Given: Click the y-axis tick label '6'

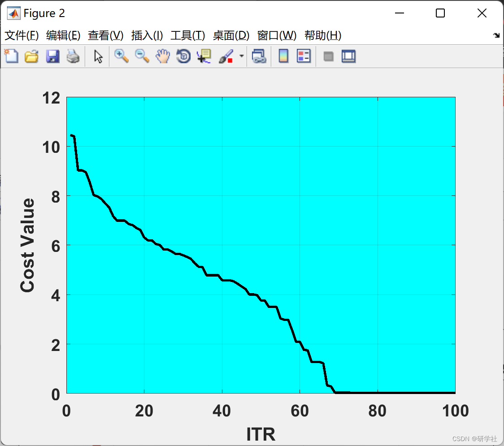Looking at the screenshot, I should click(x=56, y=247).
